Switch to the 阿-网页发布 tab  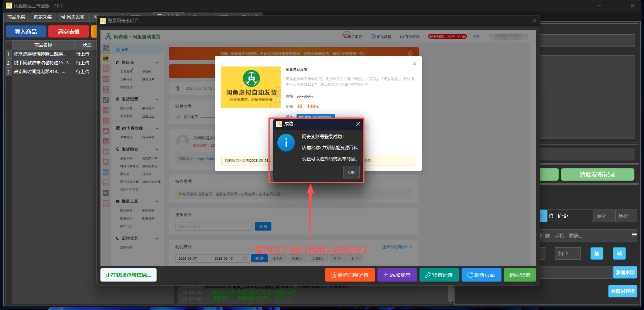[x=72, y=17]
